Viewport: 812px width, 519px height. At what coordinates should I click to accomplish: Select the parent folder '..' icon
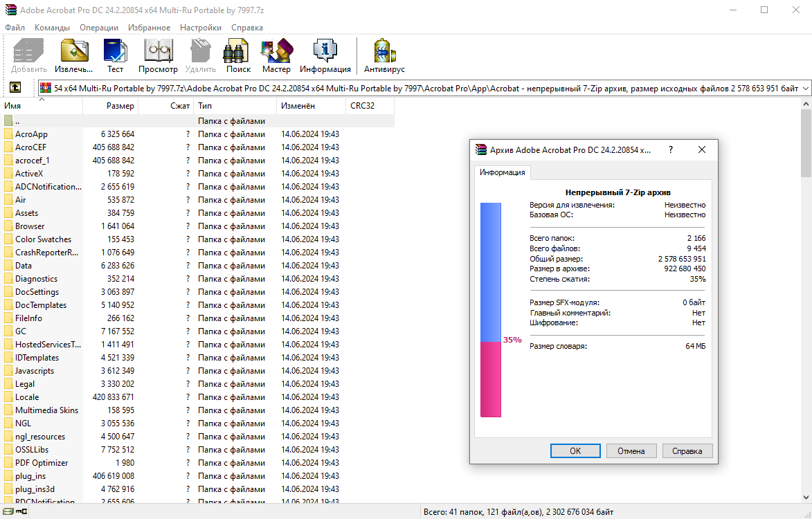8,120
